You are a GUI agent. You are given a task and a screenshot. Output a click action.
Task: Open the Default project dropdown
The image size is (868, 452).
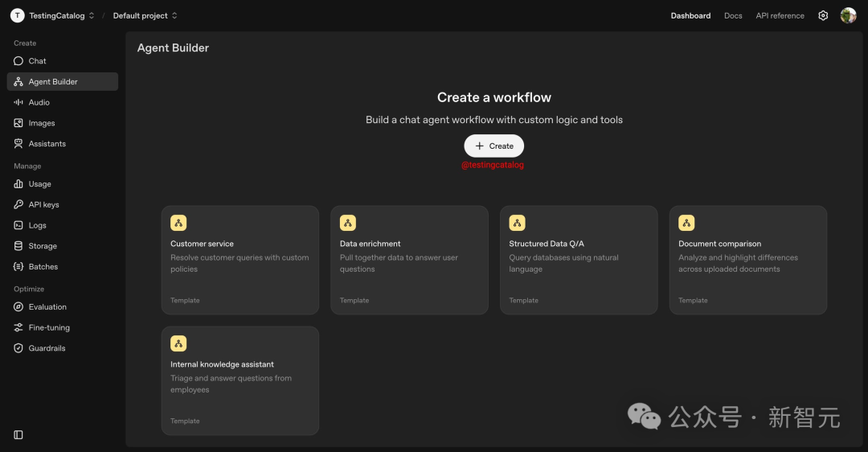[x=145, y=15]
